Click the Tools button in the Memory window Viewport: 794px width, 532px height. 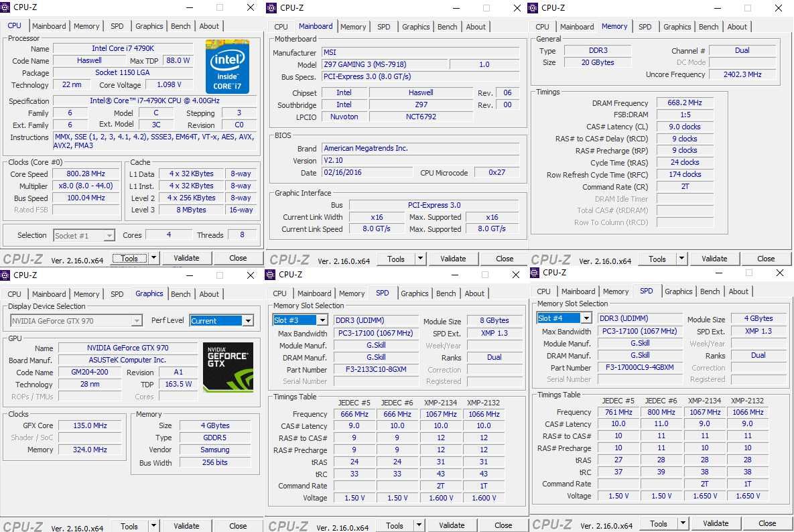click(x=657, y=259)
